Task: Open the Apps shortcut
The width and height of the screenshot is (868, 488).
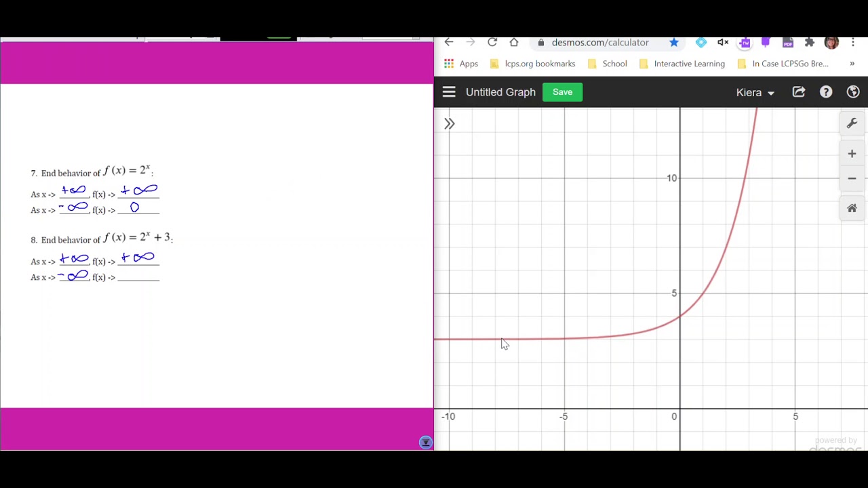Action: point(461,64)
